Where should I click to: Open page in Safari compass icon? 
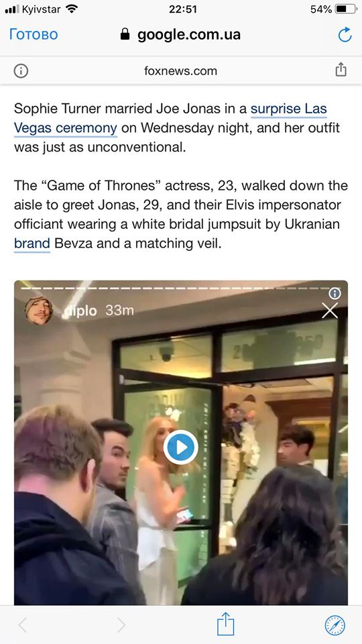(x=335, y=625)
